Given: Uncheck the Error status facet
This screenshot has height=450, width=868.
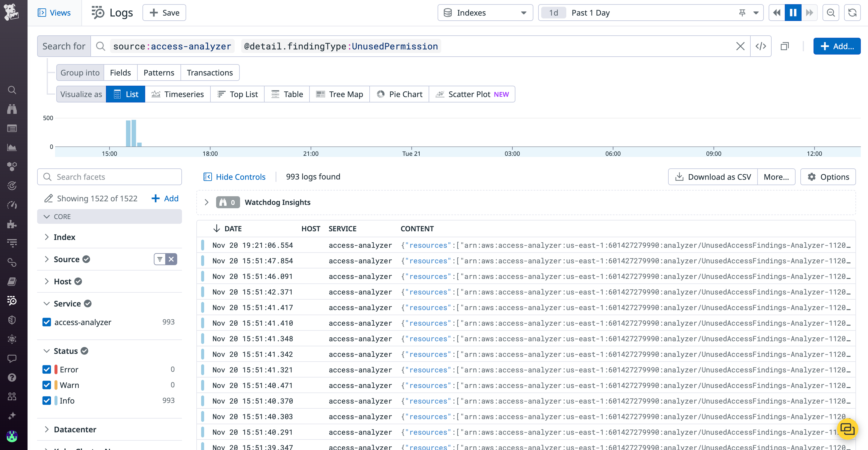Looking at the screenshot, I should coord(46,369).
